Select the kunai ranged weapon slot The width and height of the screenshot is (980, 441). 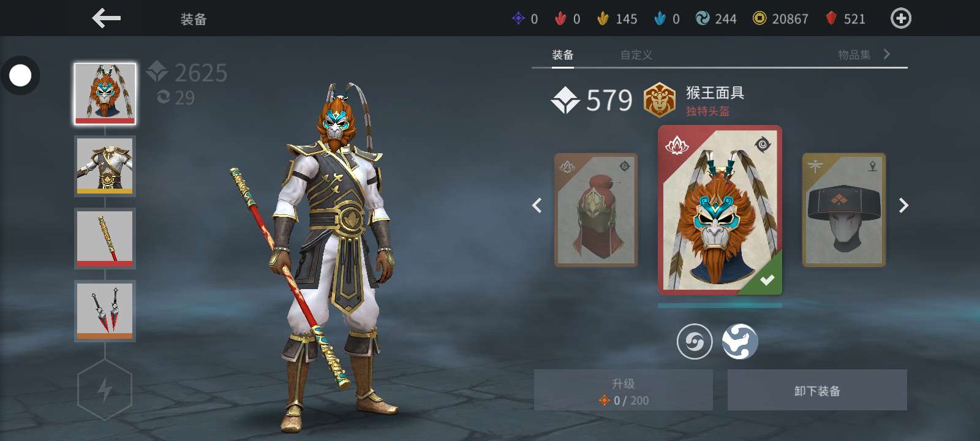pyautogui.click(x=105, y=311)
